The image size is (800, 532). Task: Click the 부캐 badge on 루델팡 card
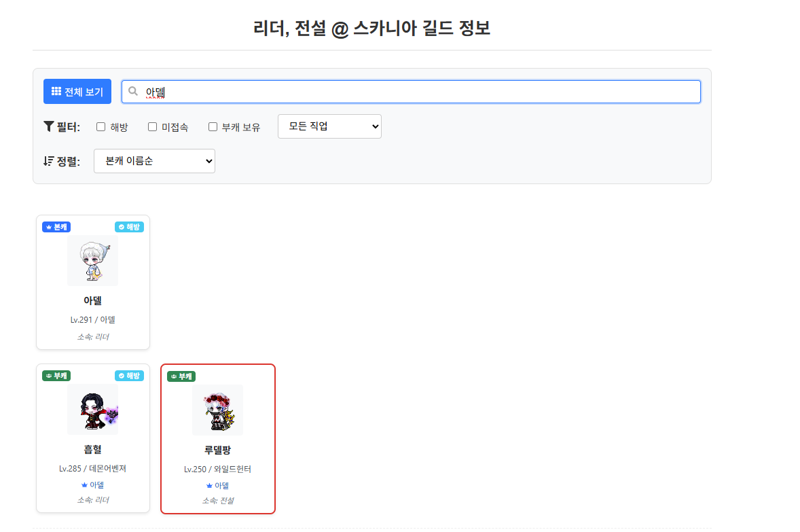pos(182,376)
